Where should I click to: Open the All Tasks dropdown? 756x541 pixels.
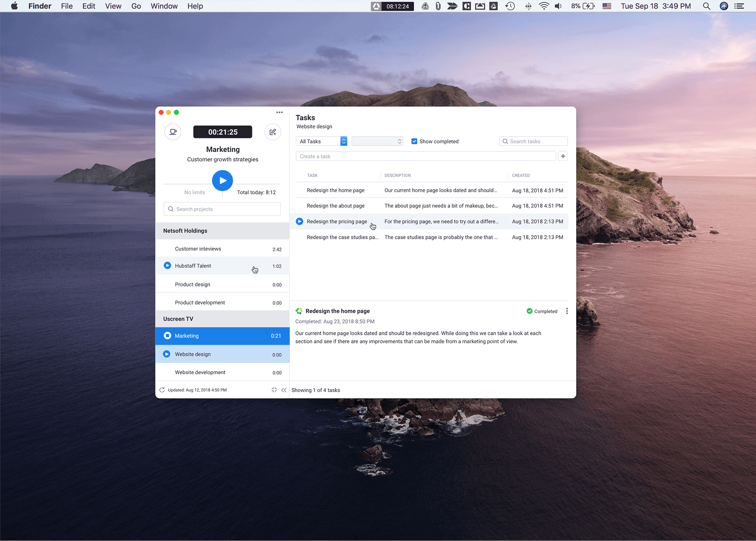[321, 141]
